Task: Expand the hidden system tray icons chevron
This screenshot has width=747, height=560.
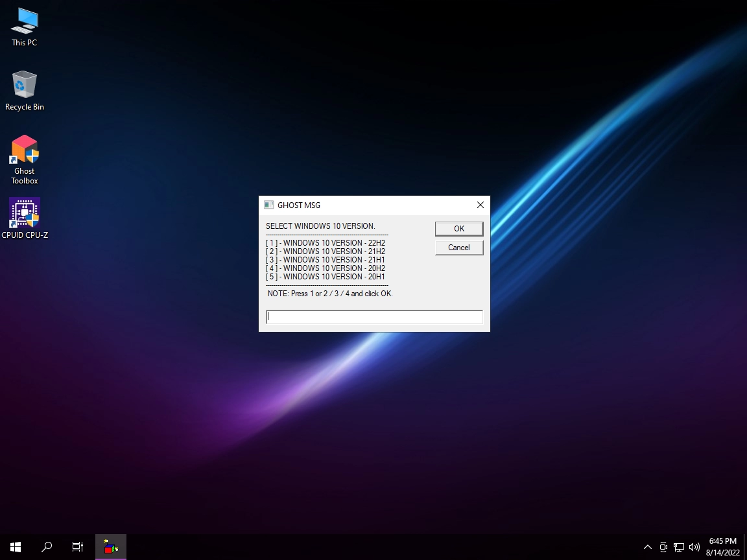Action: (647, 547)
